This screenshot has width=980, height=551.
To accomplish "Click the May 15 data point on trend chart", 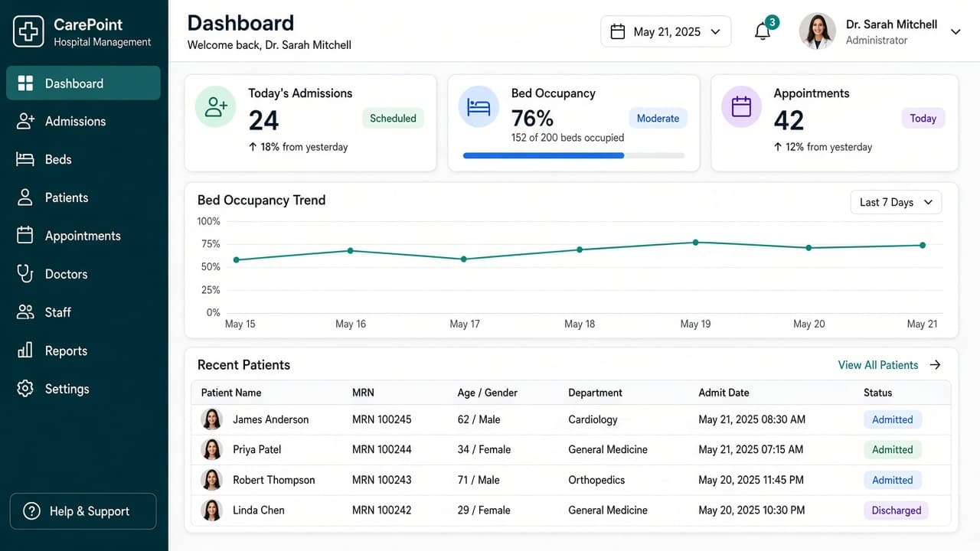I will 236,260.
